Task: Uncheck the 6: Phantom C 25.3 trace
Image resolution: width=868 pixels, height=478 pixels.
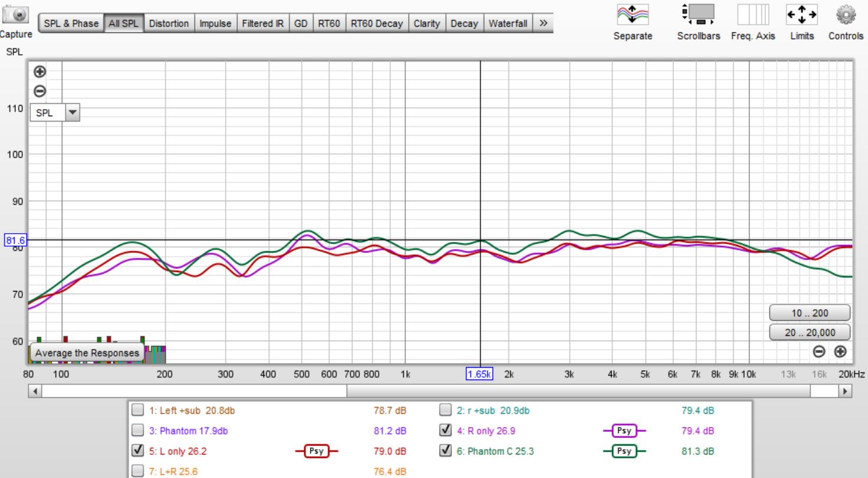Action: tap(446, 451)
